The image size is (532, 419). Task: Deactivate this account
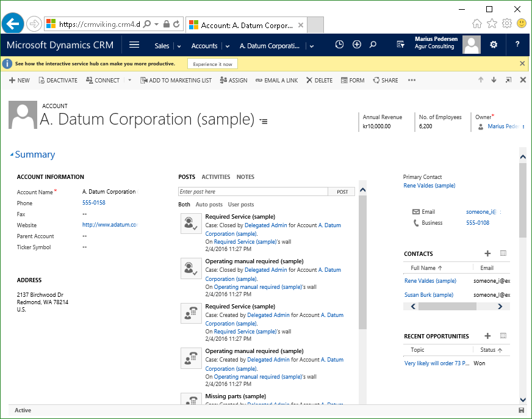click(58, 80)
